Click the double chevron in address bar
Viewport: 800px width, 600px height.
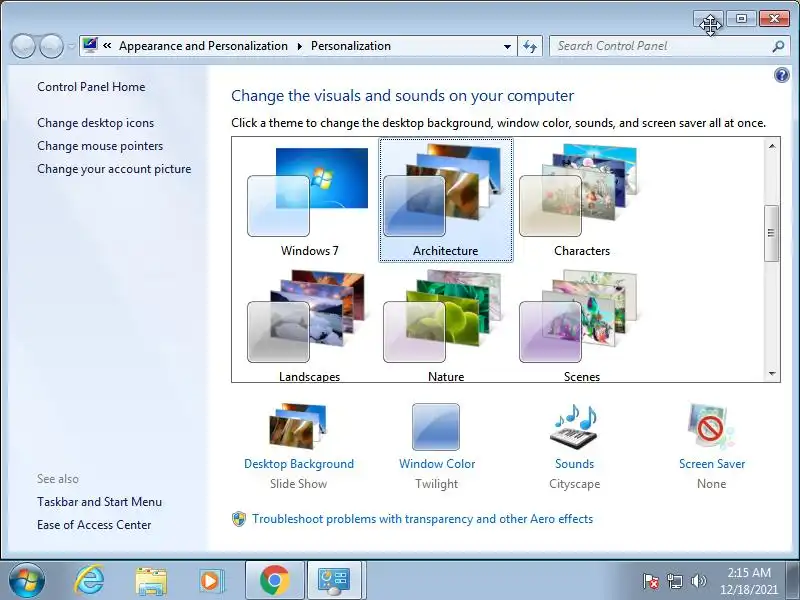pos(107,45)
